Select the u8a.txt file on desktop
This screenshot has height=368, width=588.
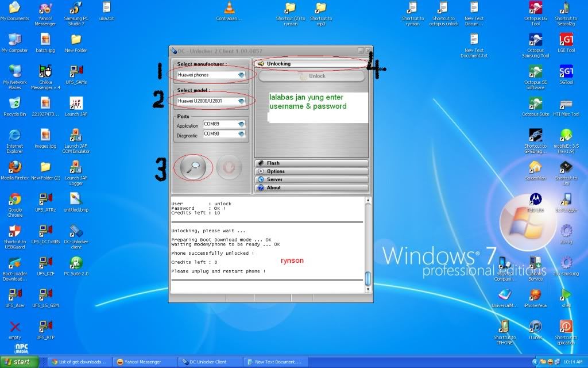(106, 11)
